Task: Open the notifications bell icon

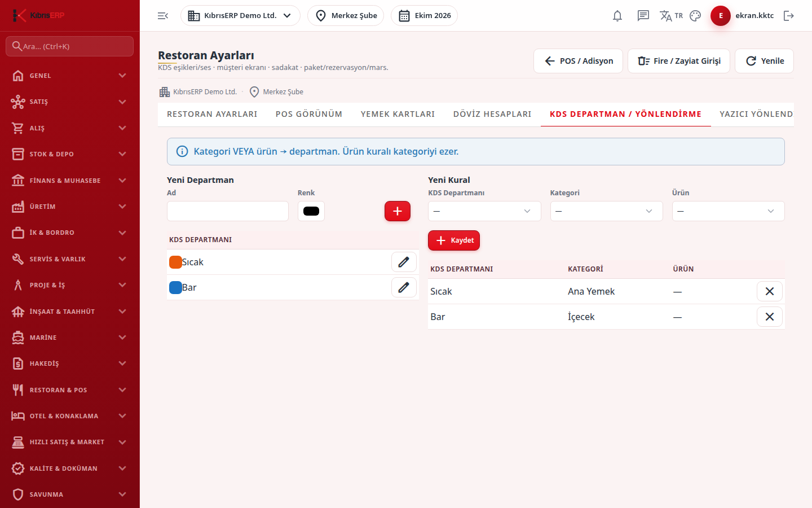Action: (617, 16)
